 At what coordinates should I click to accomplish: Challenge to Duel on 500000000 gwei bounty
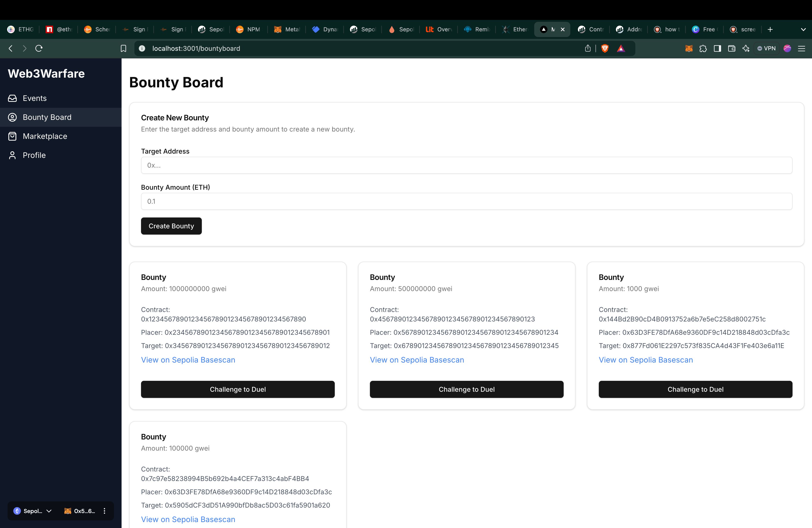tap(467, 389)
